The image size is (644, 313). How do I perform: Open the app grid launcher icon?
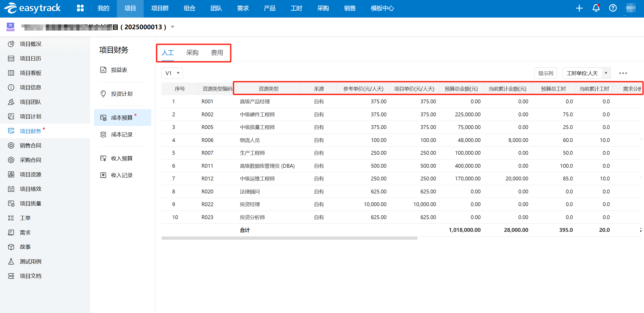pyautogui.click(x=80, y=8)
